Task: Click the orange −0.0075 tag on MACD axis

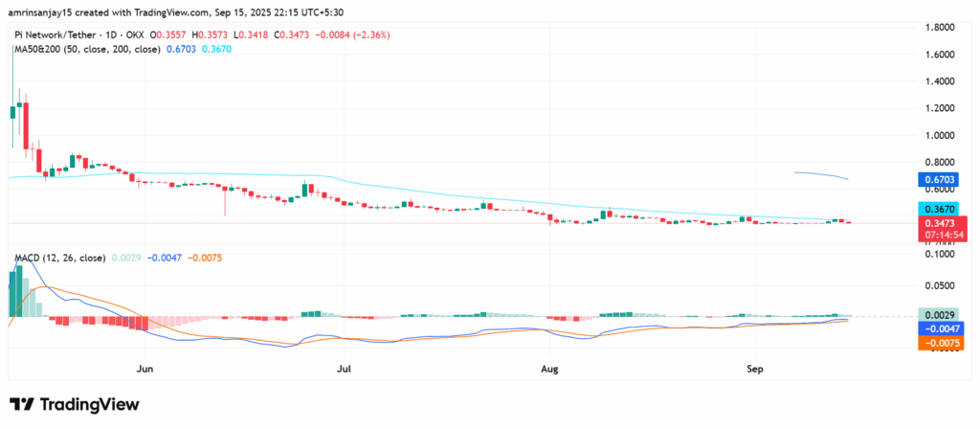Action: click(942, 343)
